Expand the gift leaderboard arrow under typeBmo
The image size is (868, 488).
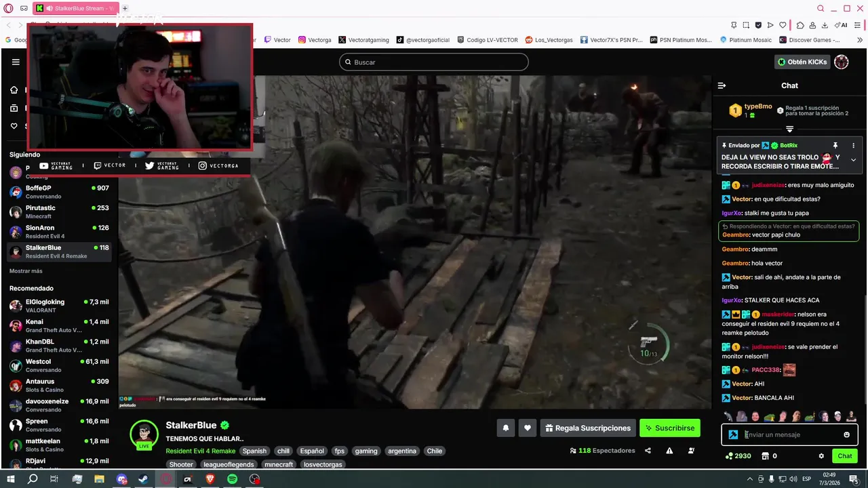click(789, 129)
